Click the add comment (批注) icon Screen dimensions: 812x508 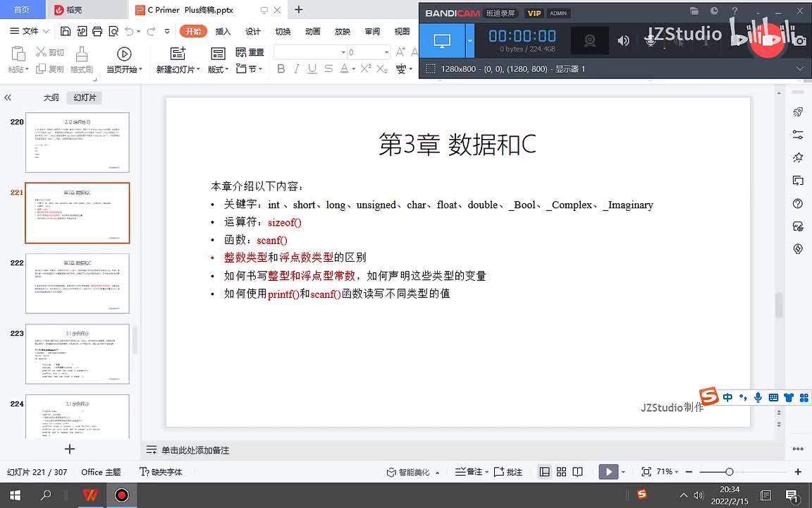(508, 472)
